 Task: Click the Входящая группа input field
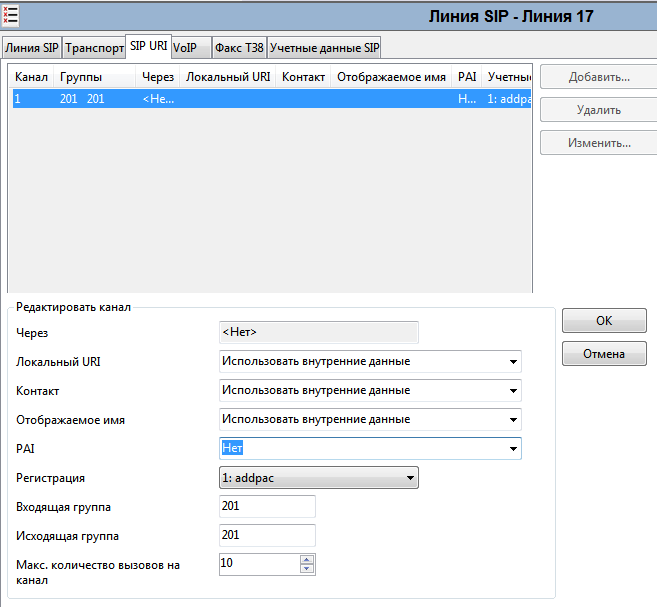(267, 506)
